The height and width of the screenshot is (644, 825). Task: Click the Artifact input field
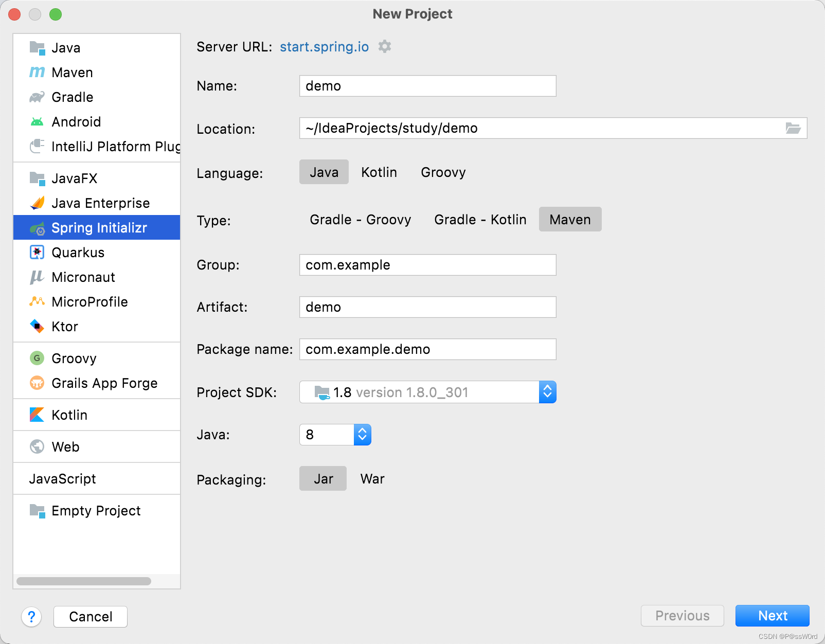[428, 307]
